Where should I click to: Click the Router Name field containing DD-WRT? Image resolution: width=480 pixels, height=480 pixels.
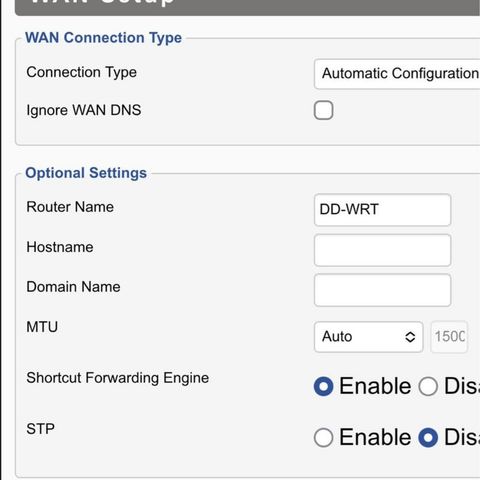pos(382,210)
